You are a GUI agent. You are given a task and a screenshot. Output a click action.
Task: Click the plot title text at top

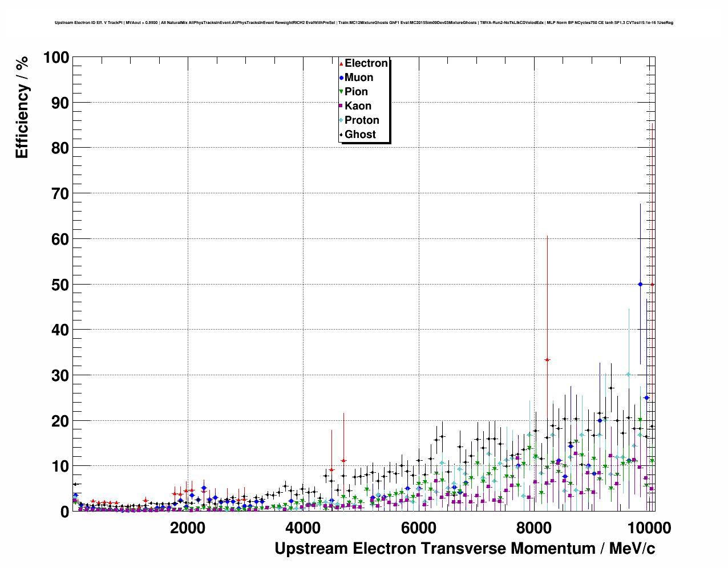tap(364, 23)
